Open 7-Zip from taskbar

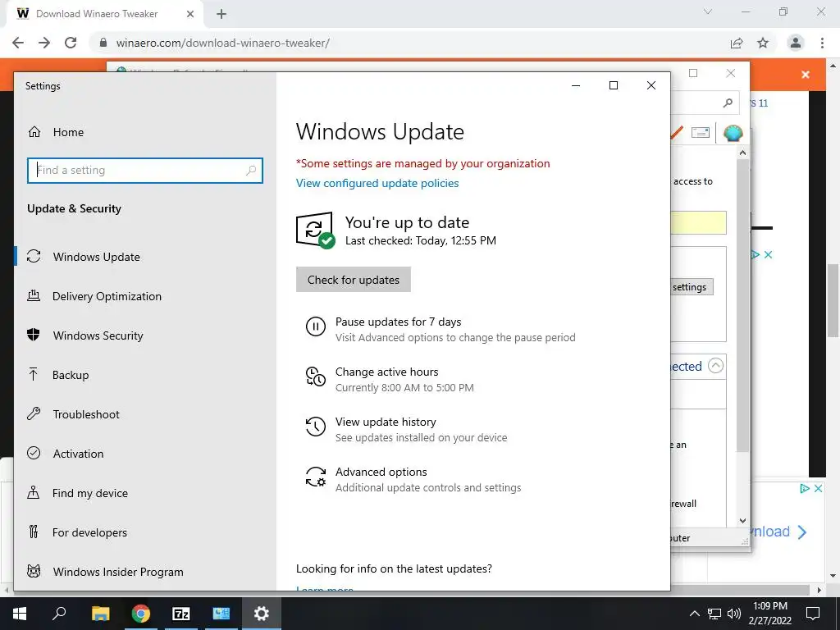click(x=181, y=614)
